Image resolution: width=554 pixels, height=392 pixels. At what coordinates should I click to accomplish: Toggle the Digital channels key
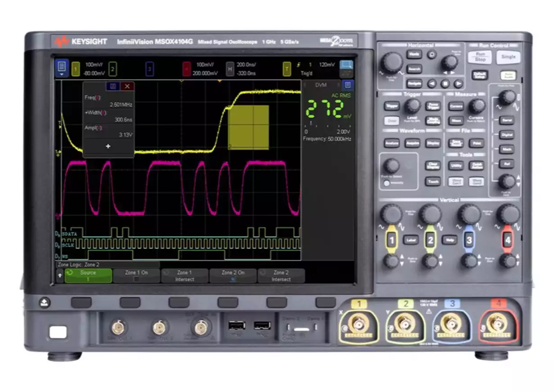pos(506,135)
